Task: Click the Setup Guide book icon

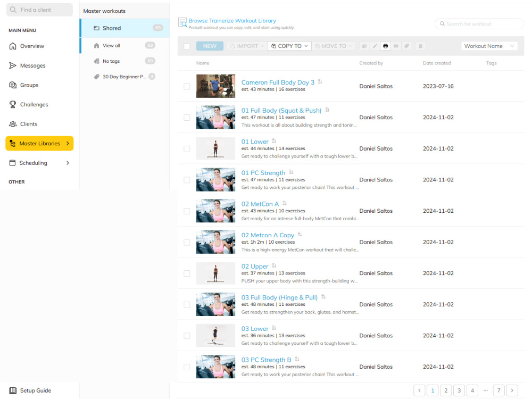Action: tap(13, 390)
